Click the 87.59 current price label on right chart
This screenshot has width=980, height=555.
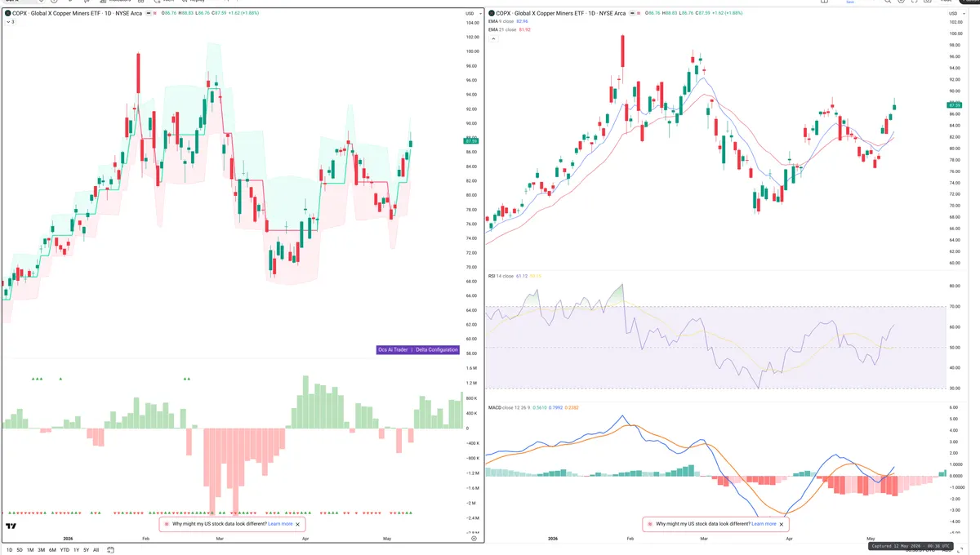954,105
